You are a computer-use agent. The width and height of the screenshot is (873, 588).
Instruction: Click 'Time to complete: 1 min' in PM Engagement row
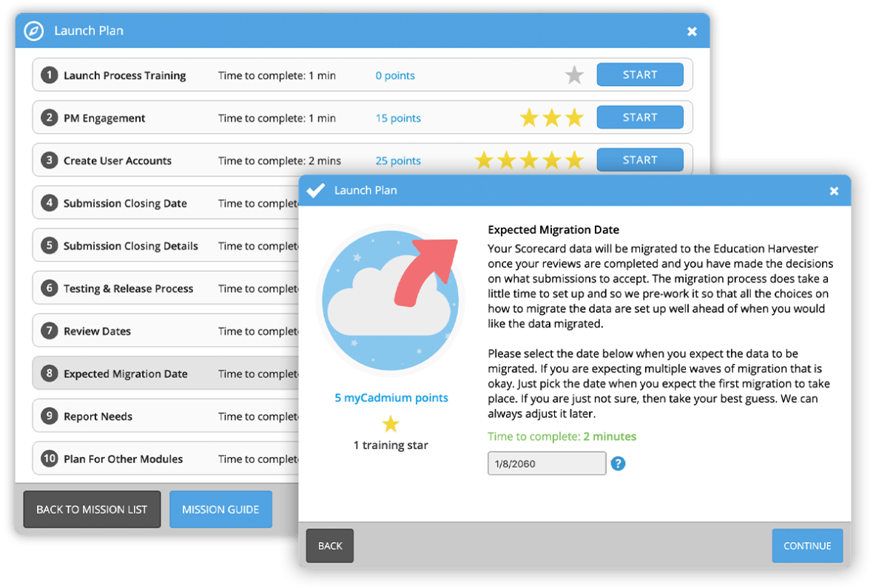pos(277,118)
